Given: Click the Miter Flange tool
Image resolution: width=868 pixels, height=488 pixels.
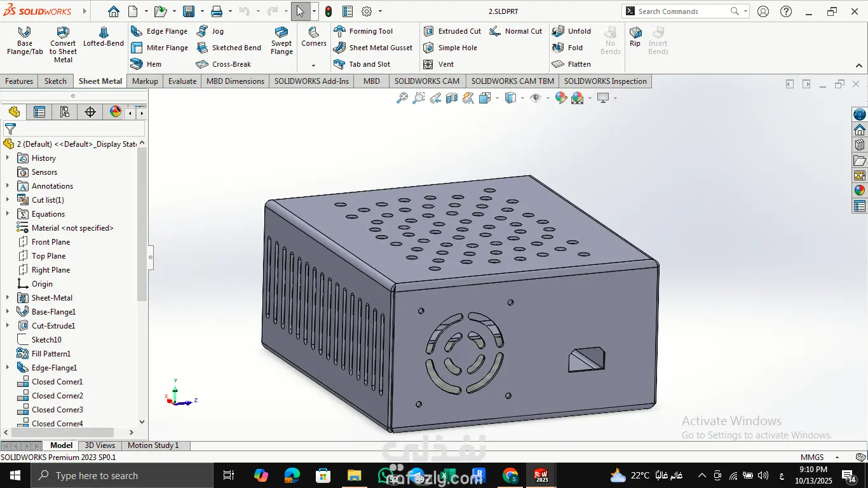Looking at the screenshot, I should 159,48.
